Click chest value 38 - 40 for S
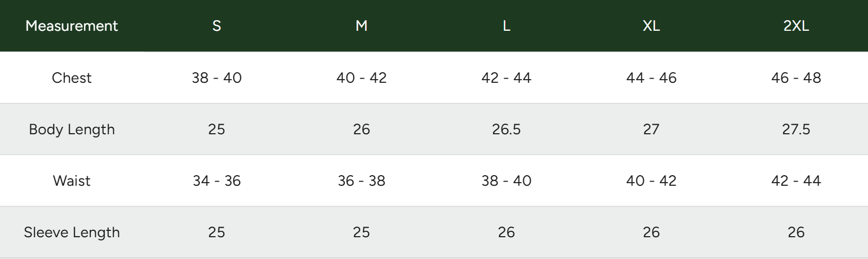The height and width of the screenshot is (259, 868). [217, 77]
